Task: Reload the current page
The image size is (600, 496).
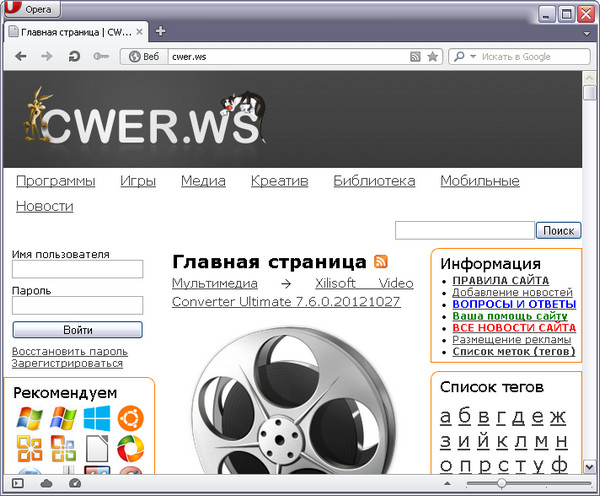Action: coord(74,57)
